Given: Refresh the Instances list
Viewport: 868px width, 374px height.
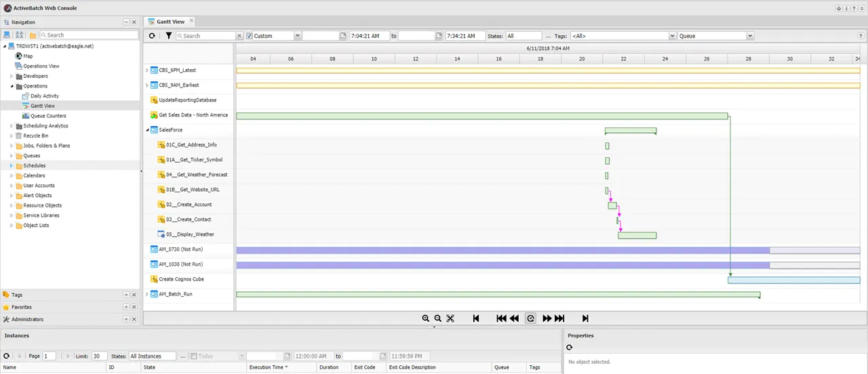Looking at the screenshot, I should pos(6,356).
